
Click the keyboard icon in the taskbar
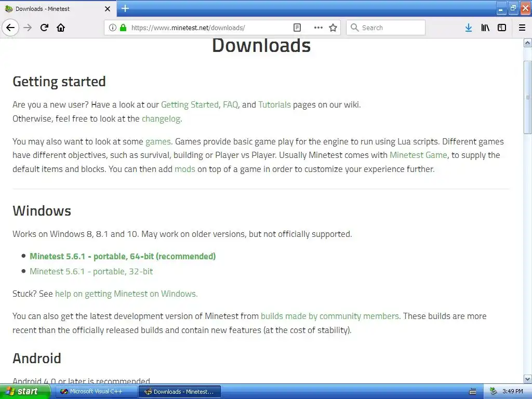pos(473,392)
